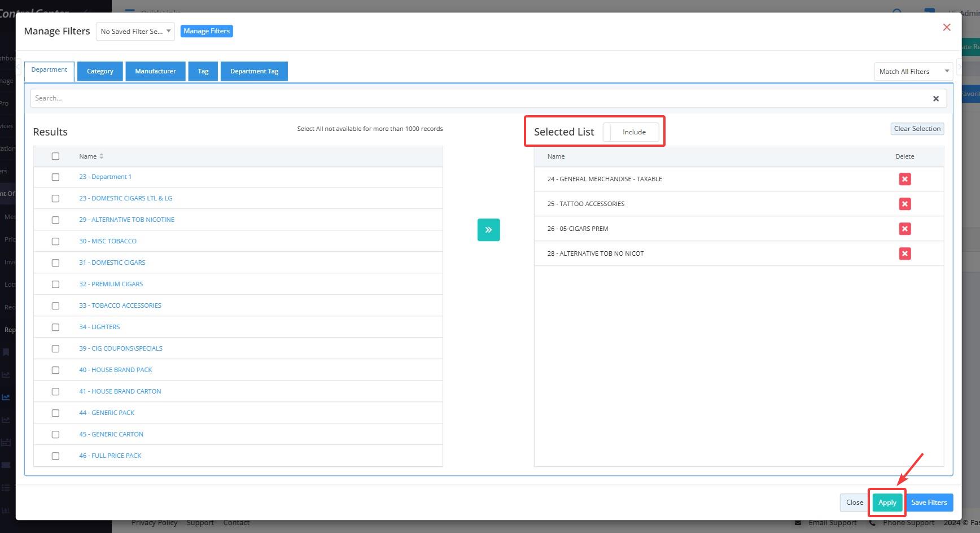Click the Delete column header

click(904, 156)
